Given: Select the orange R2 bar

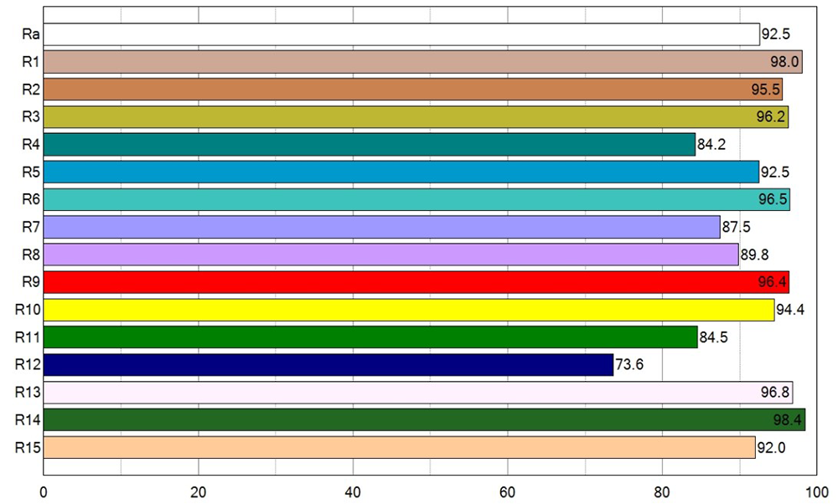Looking at the screenshot, I should (413, 89).
